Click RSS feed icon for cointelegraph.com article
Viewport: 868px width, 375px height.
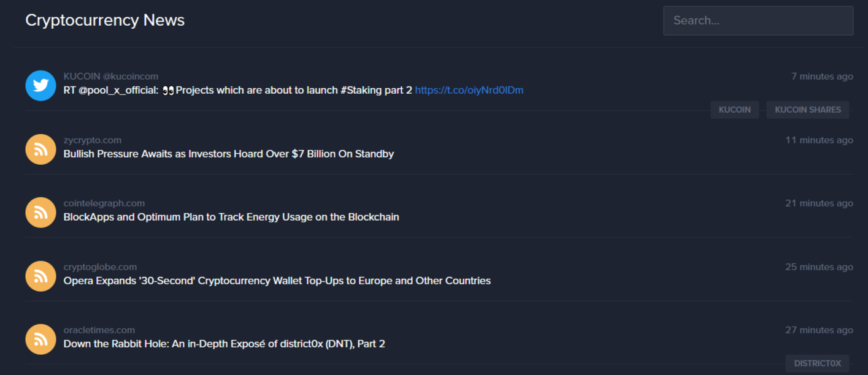tap(40, 213)
